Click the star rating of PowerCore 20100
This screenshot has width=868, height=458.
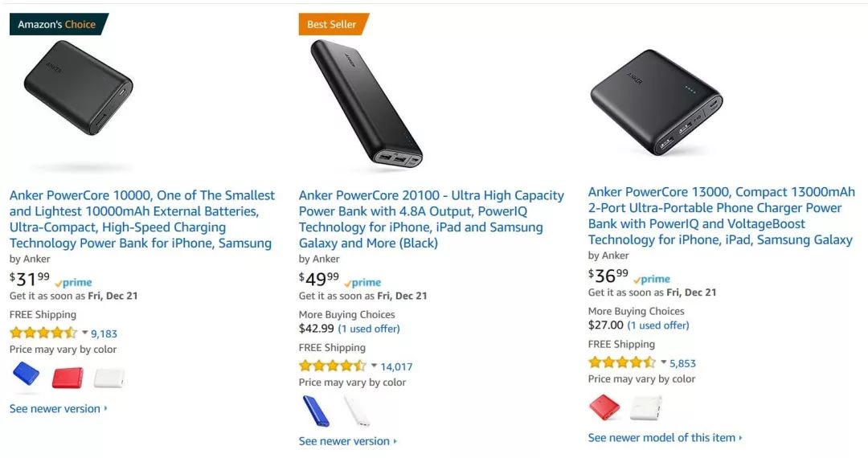pos(333,366)
